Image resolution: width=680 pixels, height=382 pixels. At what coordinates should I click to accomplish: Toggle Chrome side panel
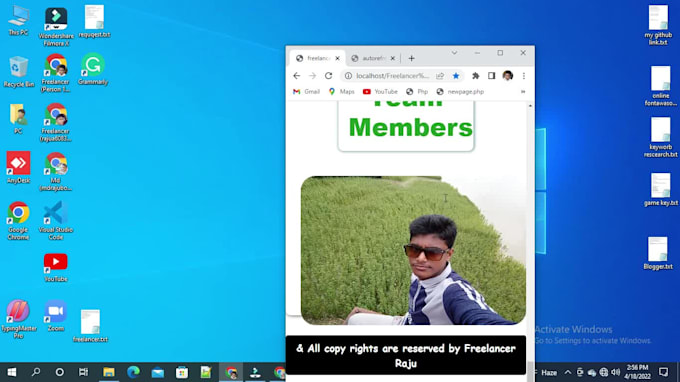[x=491, y=76]
